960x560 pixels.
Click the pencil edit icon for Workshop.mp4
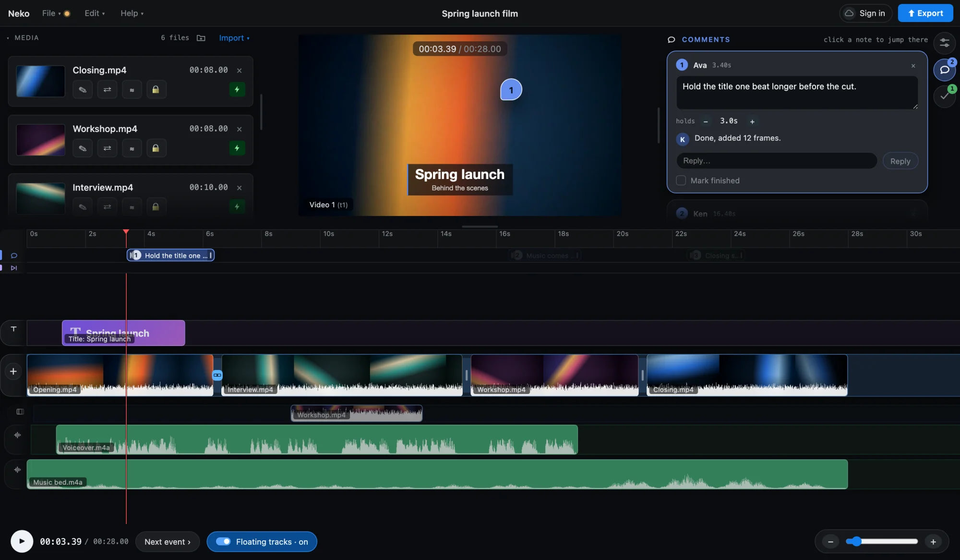pos(83,148)
